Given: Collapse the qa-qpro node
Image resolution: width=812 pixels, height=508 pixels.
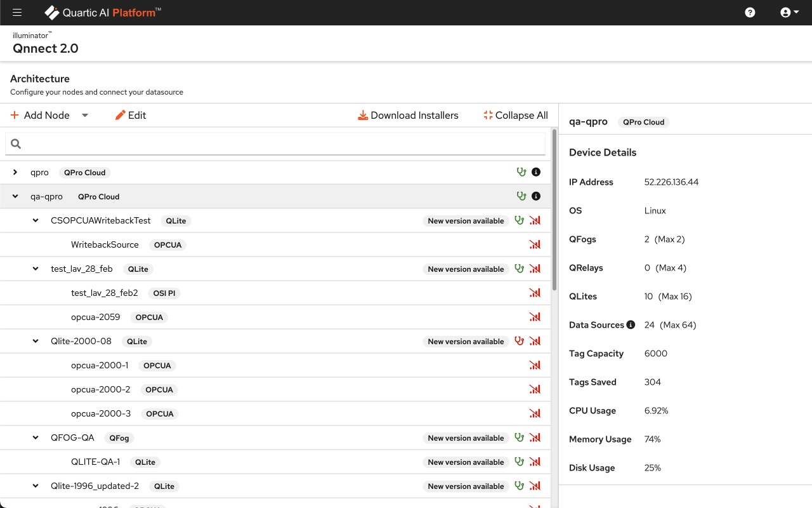Looking at the screenshot, I should 15,196.
